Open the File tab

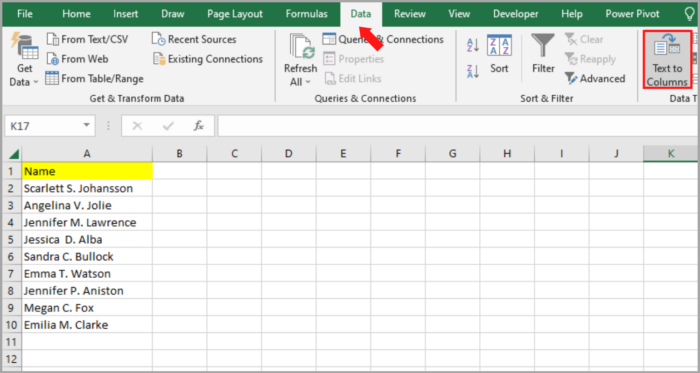25,14
